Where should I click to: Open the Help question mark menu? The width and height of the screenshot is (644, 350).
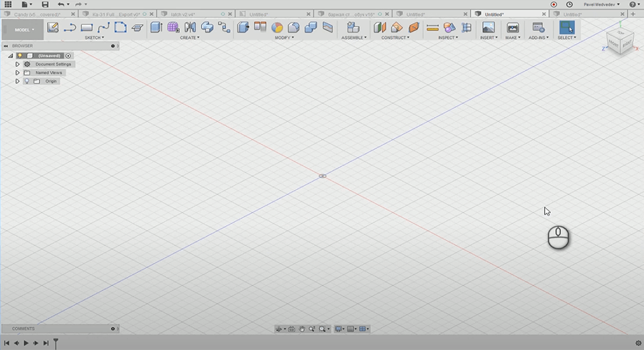coord(634,5)
